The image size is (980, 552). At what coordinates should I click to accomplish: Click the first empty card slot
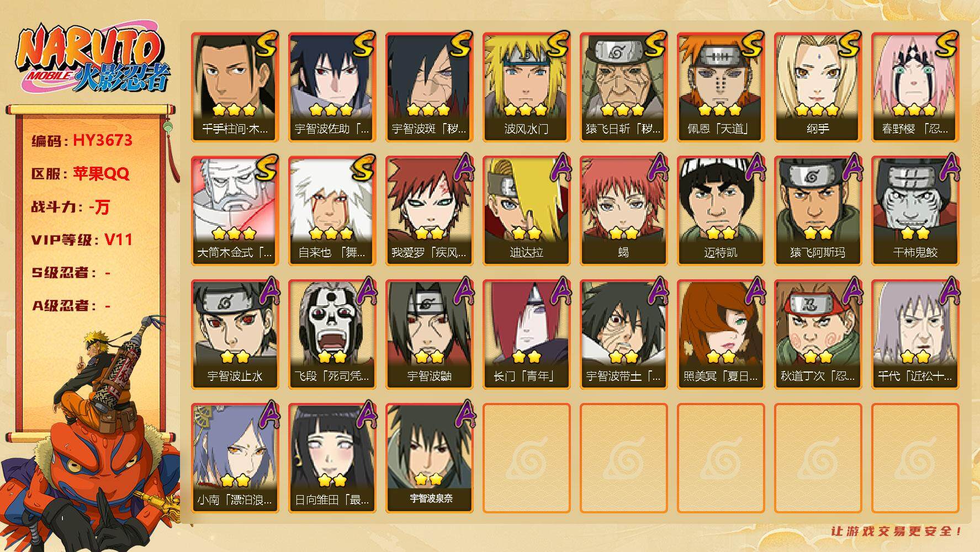tap(526, 458)
